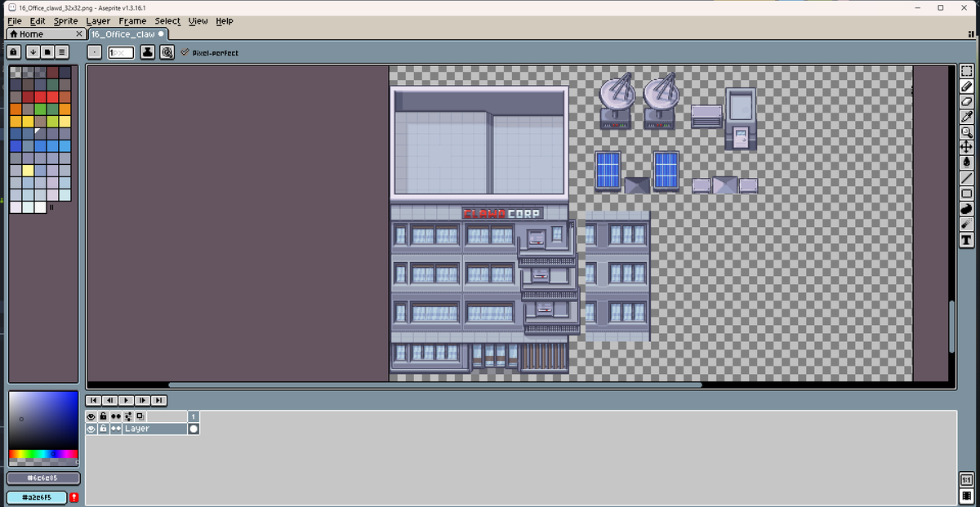
Task: Open the Layer menu
Action: tap(98, 21)
